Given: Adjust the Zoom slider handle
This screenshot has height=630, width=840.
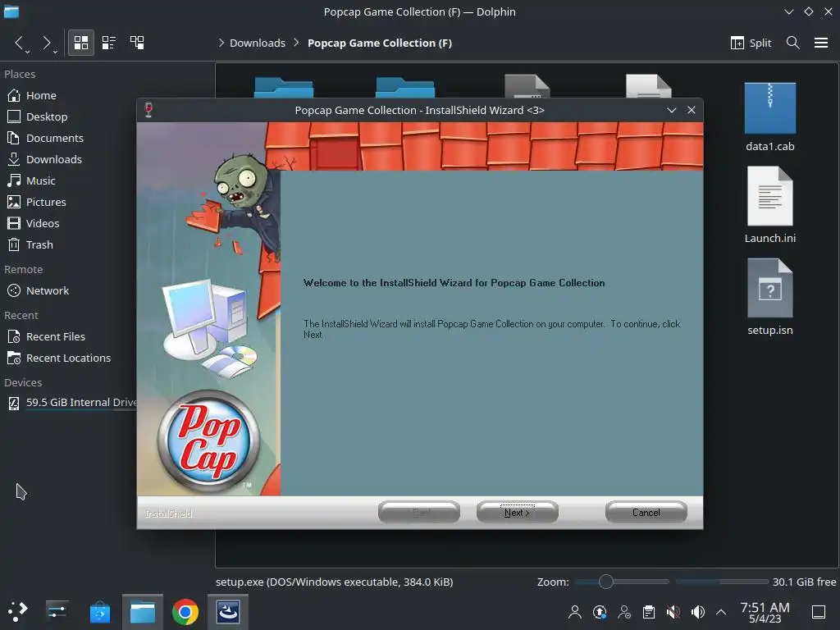Looking at the screenshot, I should [606, 582].
